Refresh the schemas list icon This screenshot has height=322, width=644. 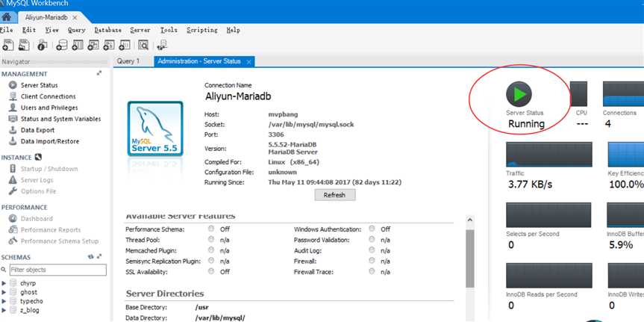click(x=91, y=256)
